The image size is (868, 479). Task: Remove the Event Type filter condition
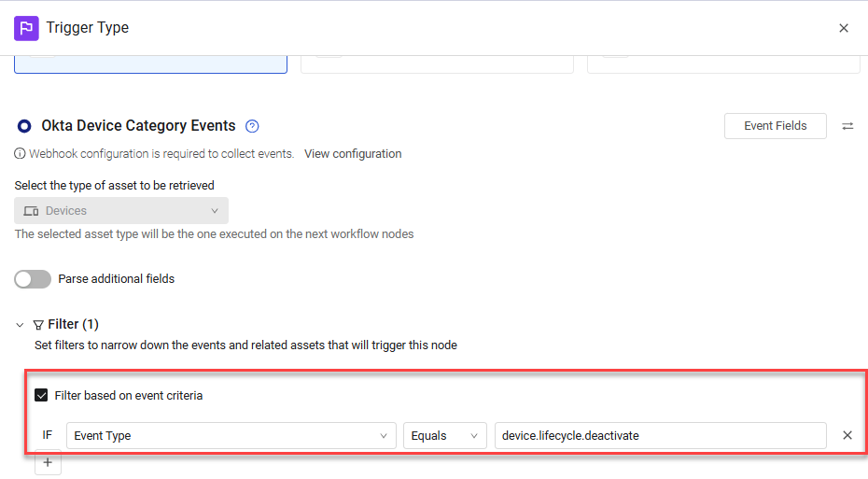coord(847,435)
